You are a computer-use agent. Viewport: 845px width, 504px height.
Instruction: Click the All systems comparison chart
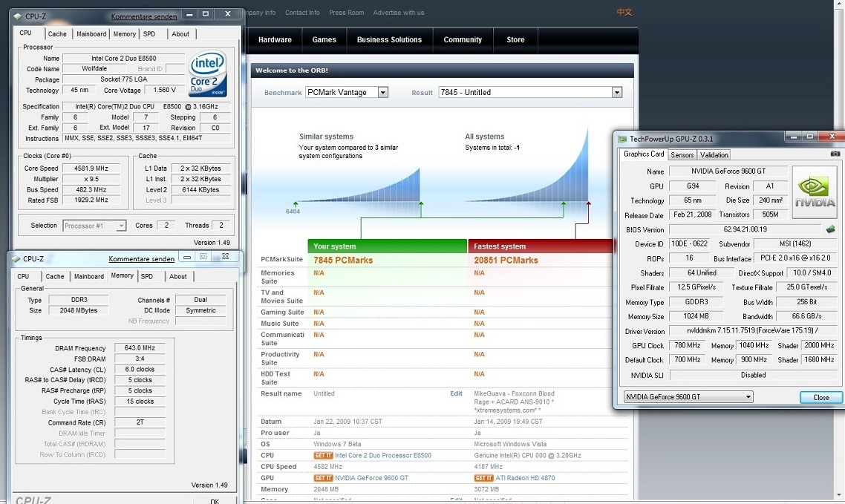pyautogui.click(x=526, y=164)
